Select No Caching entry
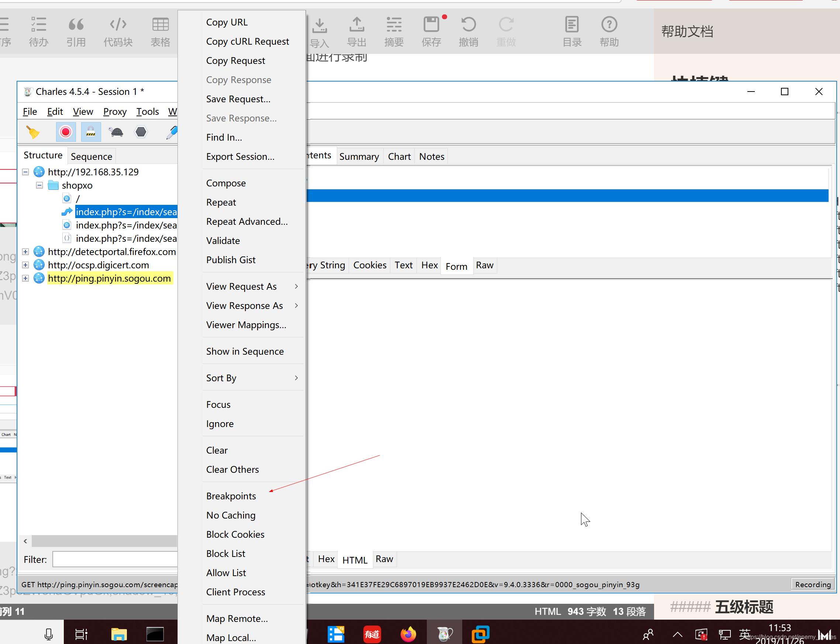Viewport: 840px width, 644px height. point(231,515)
